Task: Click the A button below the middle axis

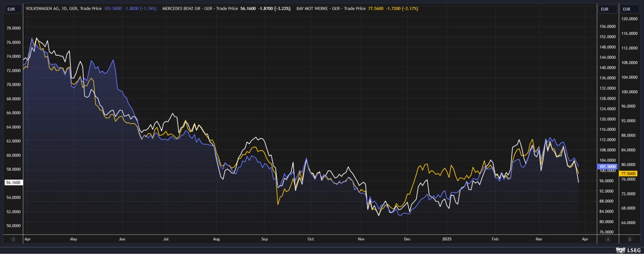Action: 608,239
